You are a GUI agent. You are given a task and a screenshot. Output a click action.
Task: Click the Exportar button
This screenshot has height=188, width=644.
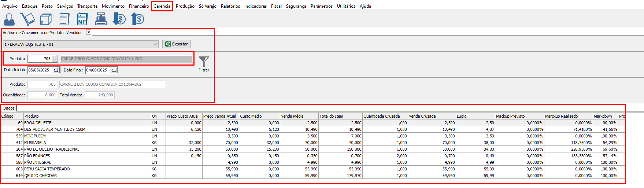point(177,44)
